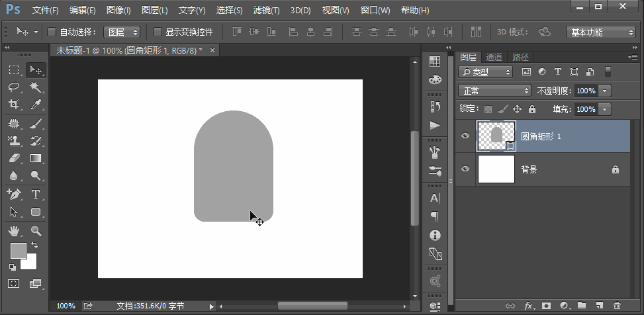This screenshot has height=315, width=644.
Task: Tick the 显示变换控件 checkbox
Action: [158, 32]
